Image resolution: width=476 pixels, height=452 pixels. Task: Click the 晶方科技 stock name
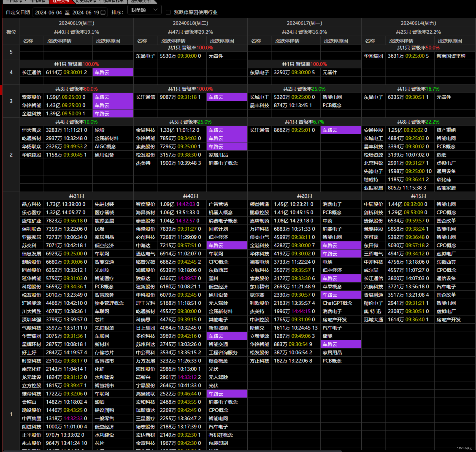pyautogui.click(x=32, y=204)
